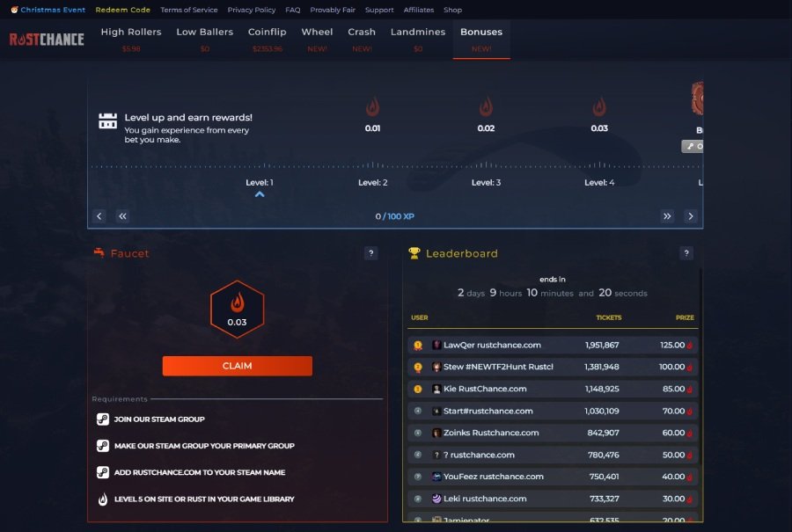The width and height of the screenshot is (792, 532).
Task: Click the level rewards castle icon
Action: click(107, 120)
